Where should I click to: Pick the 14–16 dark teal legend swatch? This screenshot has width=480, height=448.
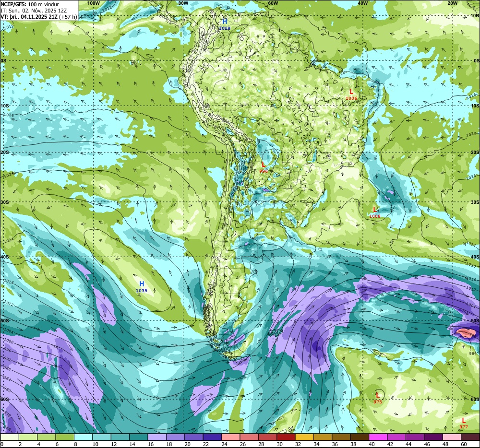139,437
